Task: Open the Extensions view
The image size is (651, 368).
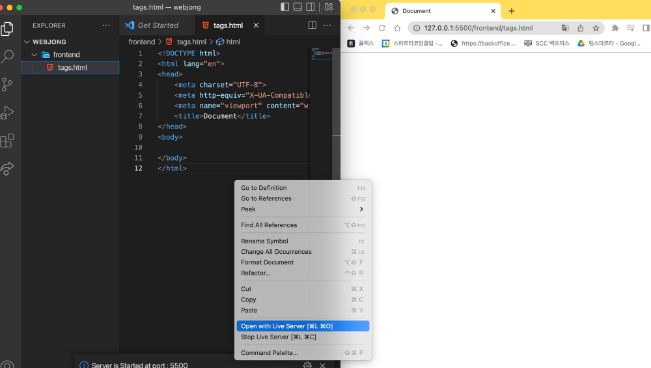Action: pos(7,140)
